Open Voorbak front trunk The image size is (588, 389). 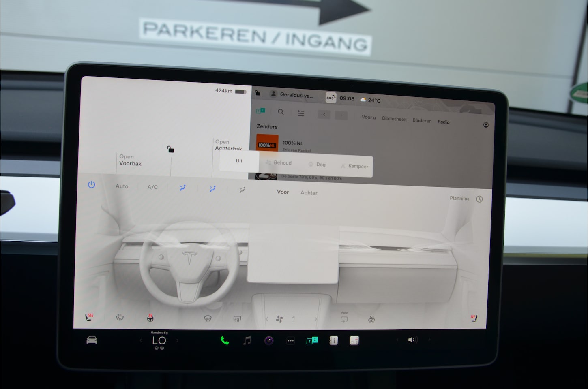click(x=130, y=160)
